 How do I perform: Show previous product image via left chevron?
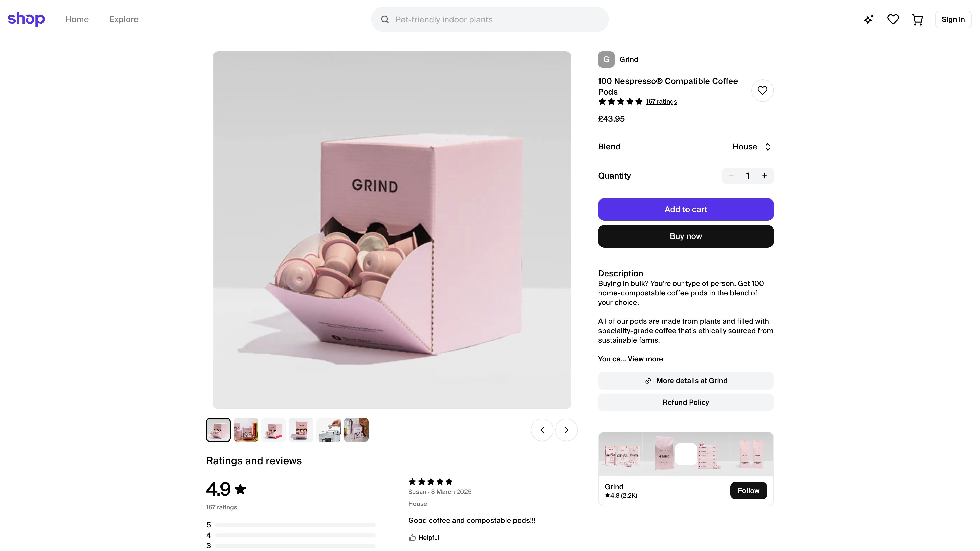[542, 429]
